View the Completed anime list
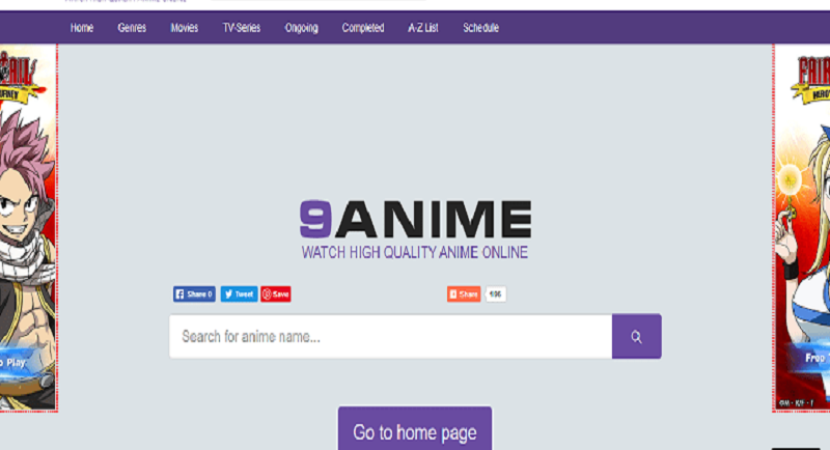The width and height of the screenshot is (830, 450). 363,28
